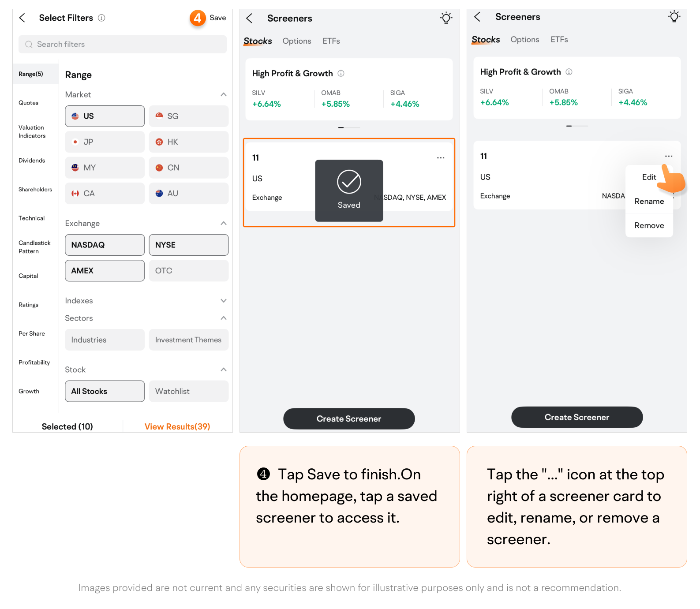The height and width of the screenshot is (609, 700).
Task: Click the info icon beside High Profit & Growth
Action: (x=341, y=74)
